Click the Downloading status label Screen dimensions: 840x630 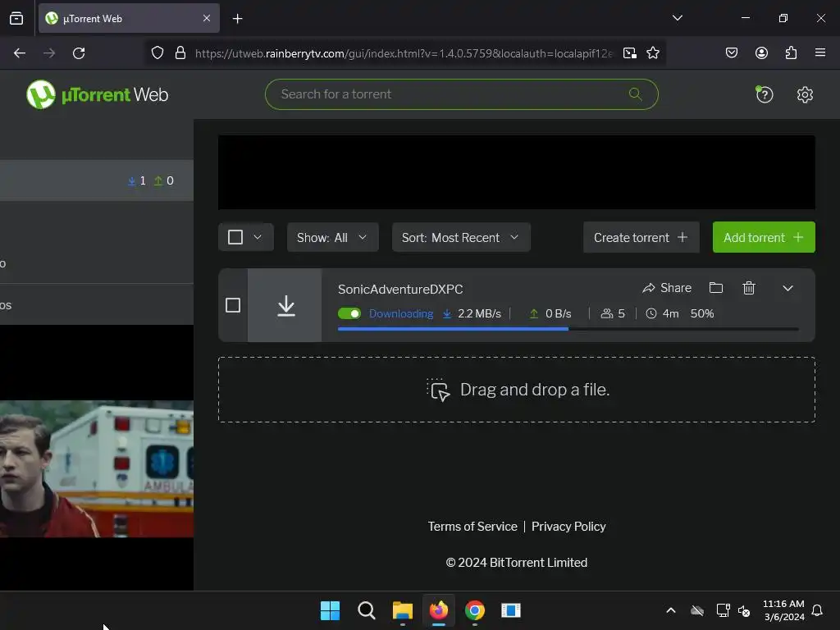tap(400, 313)
